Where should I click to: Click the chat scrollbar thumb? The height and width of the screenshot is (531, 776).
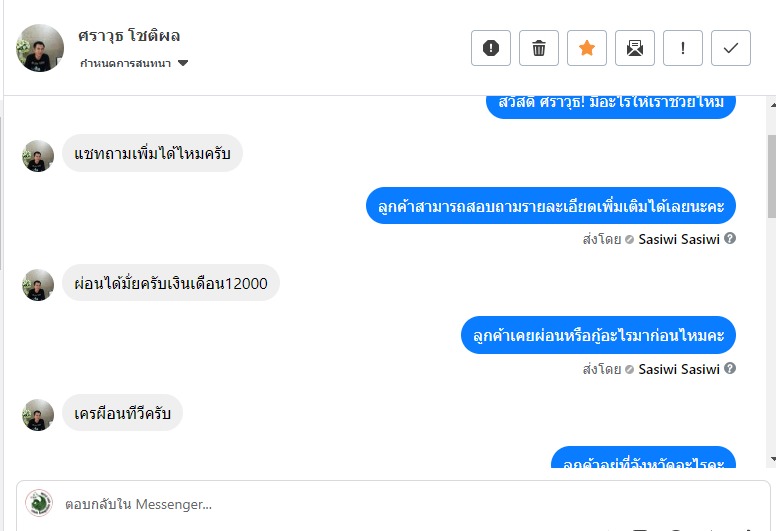[772, 176]
